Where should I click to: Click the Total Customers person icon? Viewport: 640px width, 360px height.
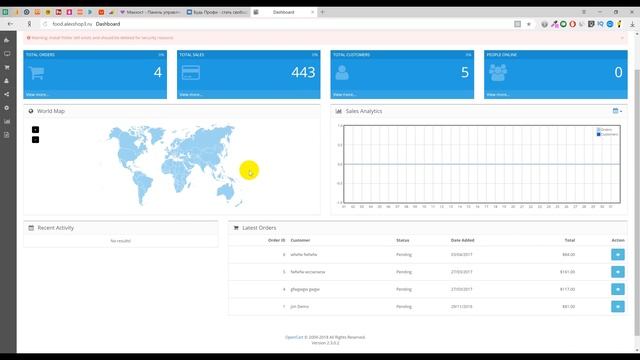(x=342, y=73)
